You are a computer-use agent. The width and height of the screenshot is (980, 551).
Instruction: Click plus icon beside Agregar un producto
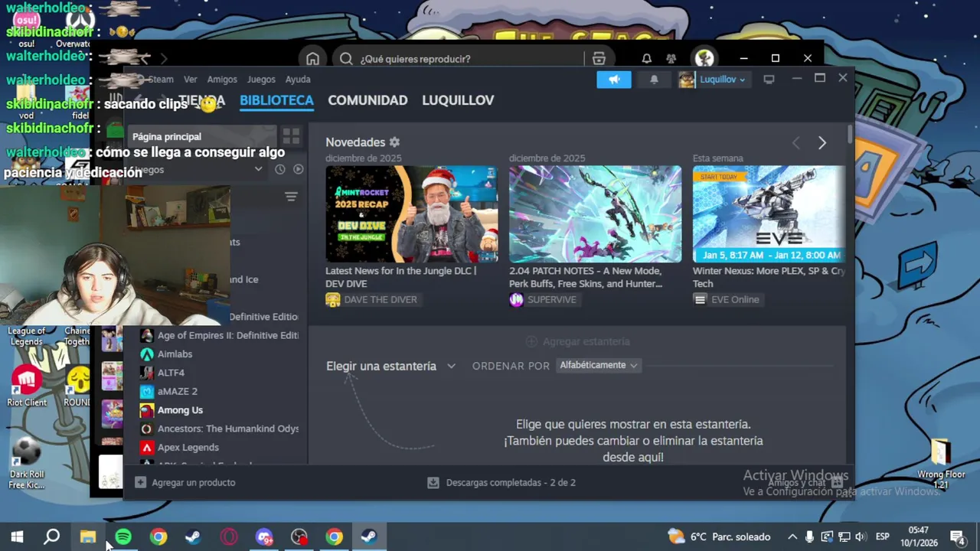140,483
